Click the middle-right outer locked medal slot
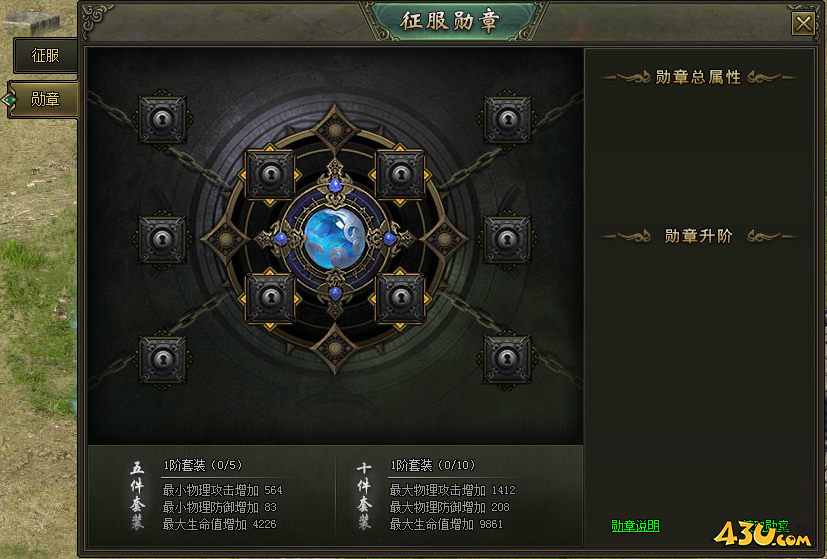Screen dimensions: 827x559 click(507, 240)
